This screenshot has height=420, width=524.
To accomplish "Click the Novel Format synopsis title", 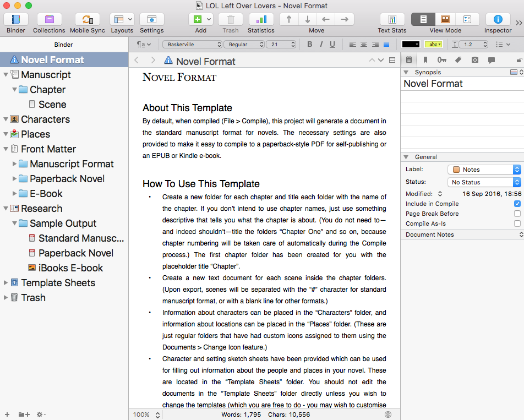I will coord(433,84).
